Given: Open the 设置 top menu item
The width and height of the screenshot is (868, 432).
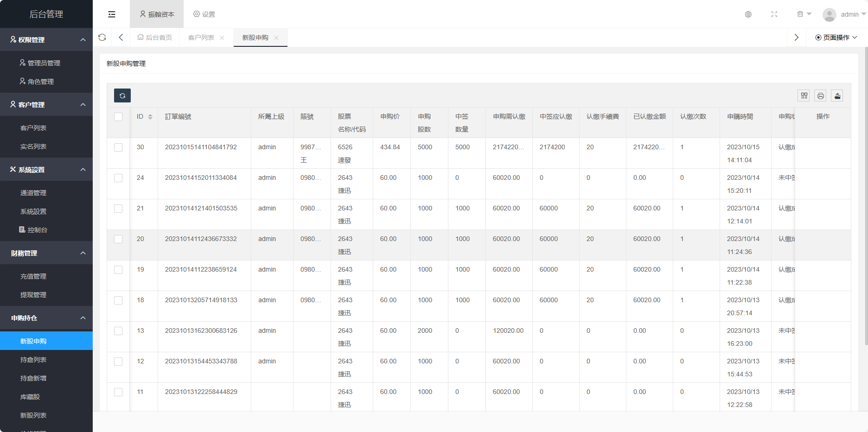Looking at the screenshot, I should coord(204,14).
